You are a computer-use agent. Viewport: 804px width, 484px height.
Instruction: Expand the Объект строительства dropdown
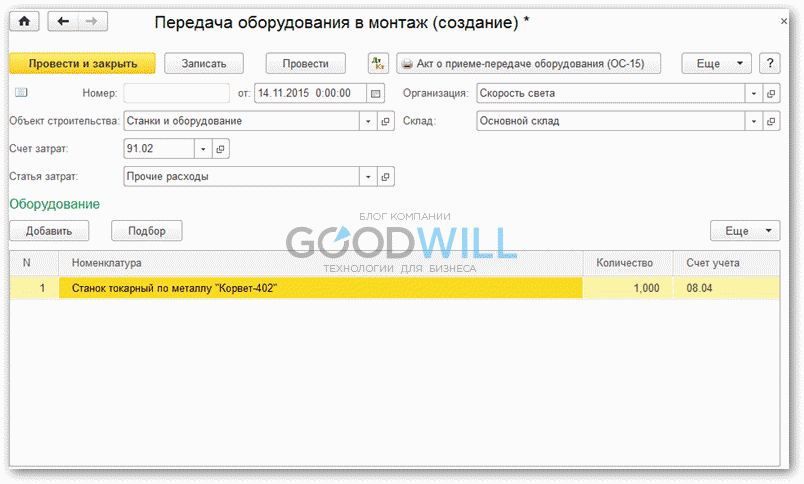pos(368,121)
